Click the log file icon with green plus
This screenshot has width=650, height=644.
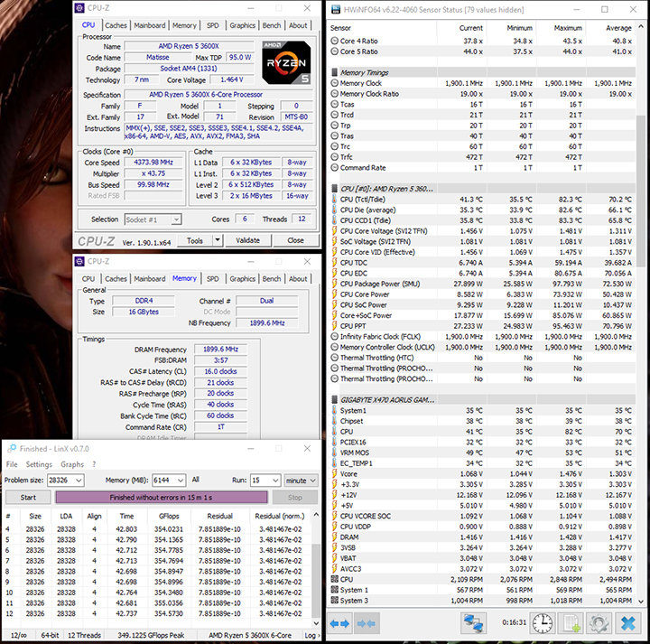pyautogui.click(x=571, y=624)
